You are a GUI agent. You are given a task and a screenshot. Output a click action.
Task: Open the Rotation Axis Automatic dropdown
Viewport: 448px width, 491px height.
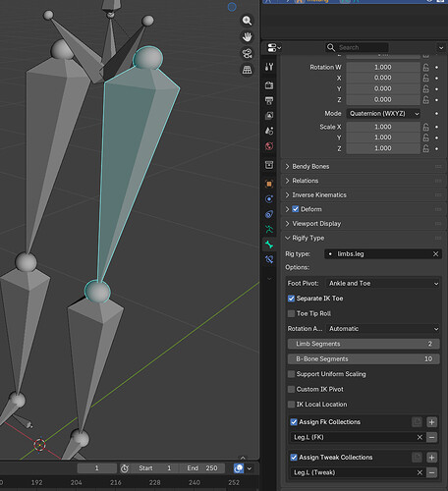383,329
